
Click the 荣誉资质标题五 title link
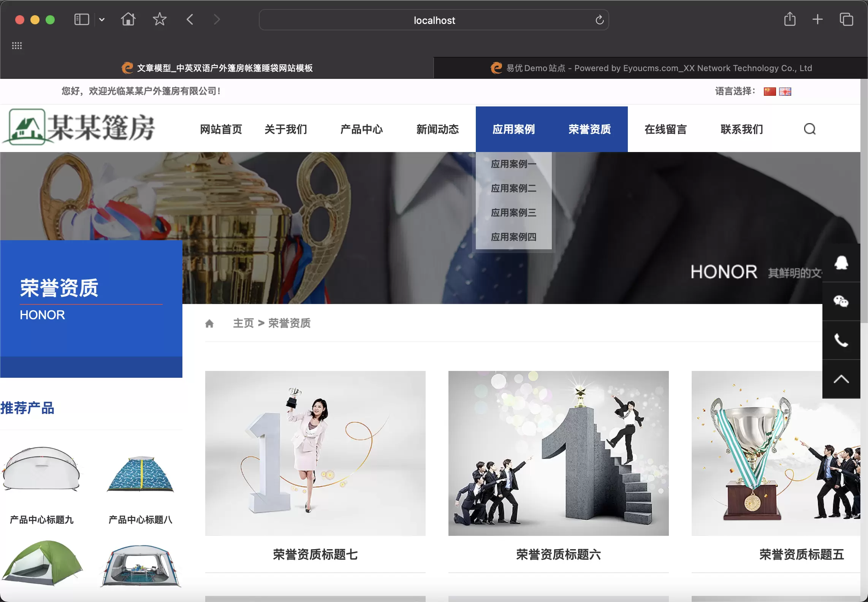802,554
